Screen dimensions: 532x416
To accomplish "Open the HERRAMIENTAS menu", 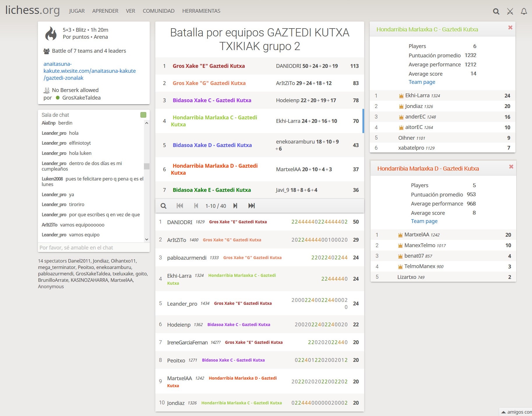I will (201, 11).
